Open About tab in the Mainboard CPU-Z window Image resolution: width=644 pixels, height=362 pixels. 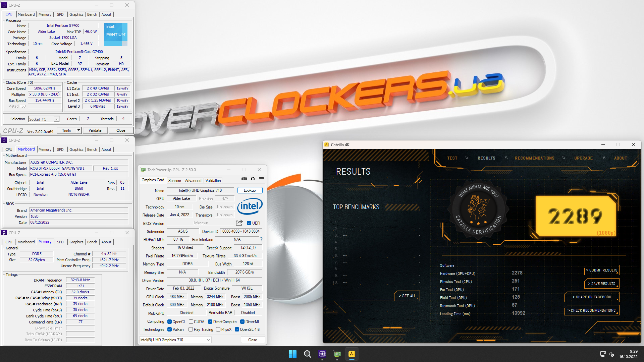coord(106,149)
